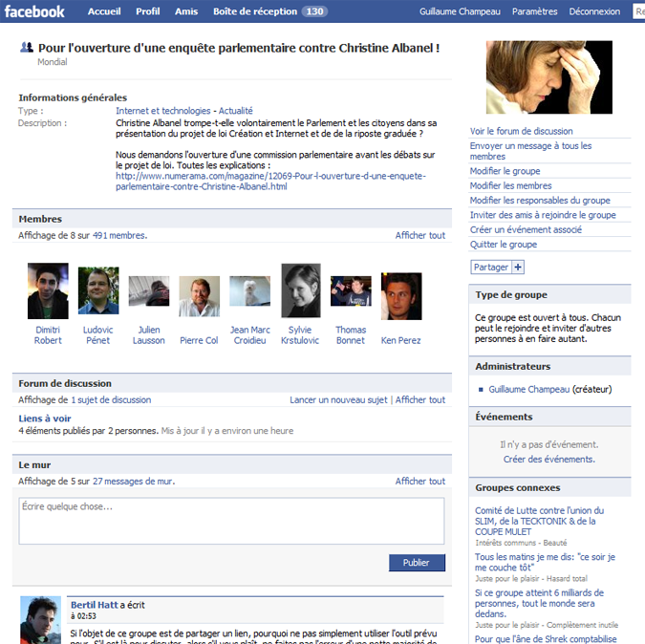Image resolution: width=645 pixels, height=644 pixels.
Task: Open Jean Marc Croidieu's dog photo
Action: coord(249,291)
